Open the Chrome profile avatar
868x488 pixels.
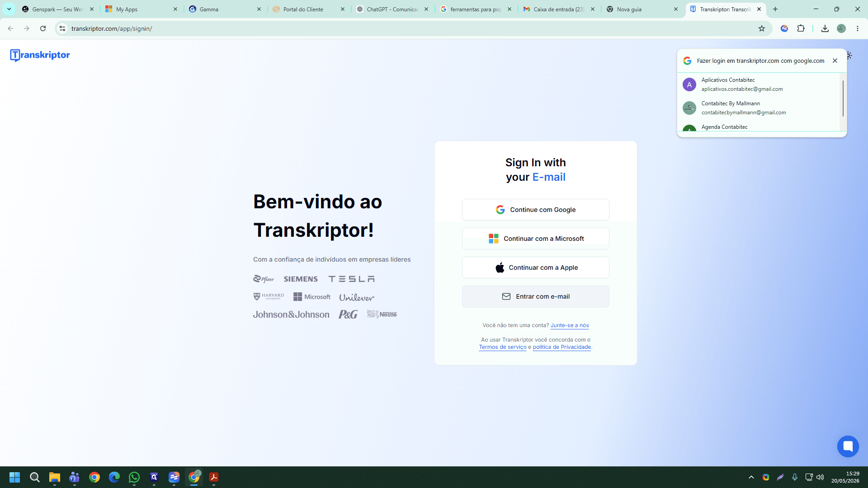841,28
